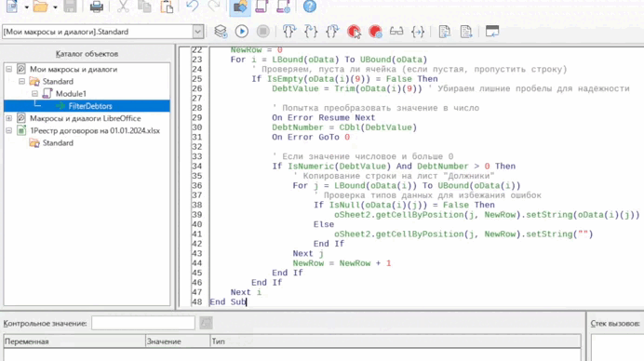Collapse the '1Реестр договоров' document node
The image size is (644, 361).
pos(9,131)
